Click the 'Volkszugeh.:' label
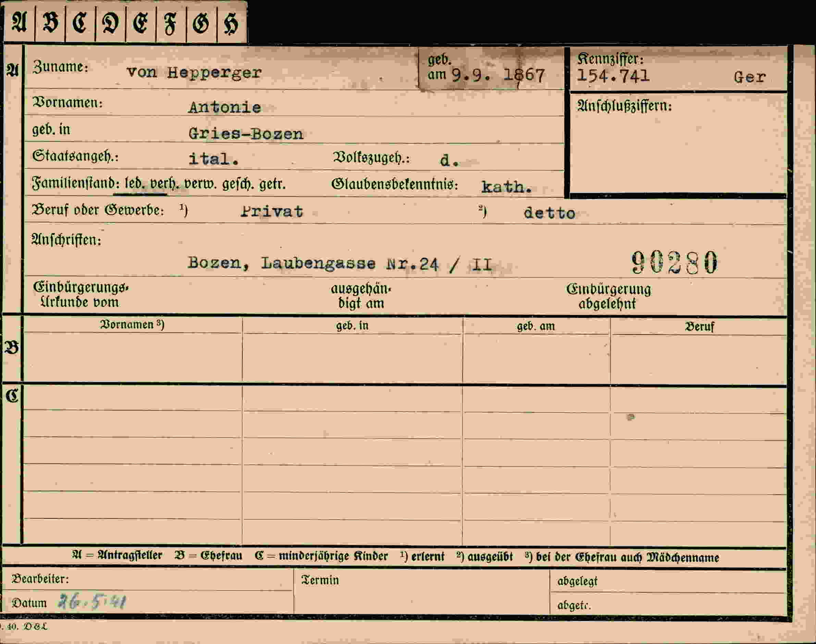 (x=371, y=158)
